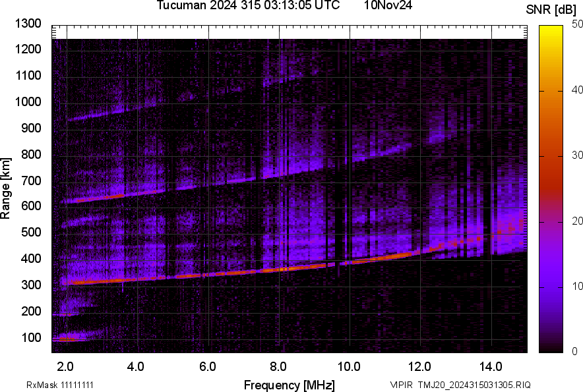The width and height of the screenshot is (583, 392).
Task: Click the range tick label 900
Action: pyautogui.click(x=31, y=128)
